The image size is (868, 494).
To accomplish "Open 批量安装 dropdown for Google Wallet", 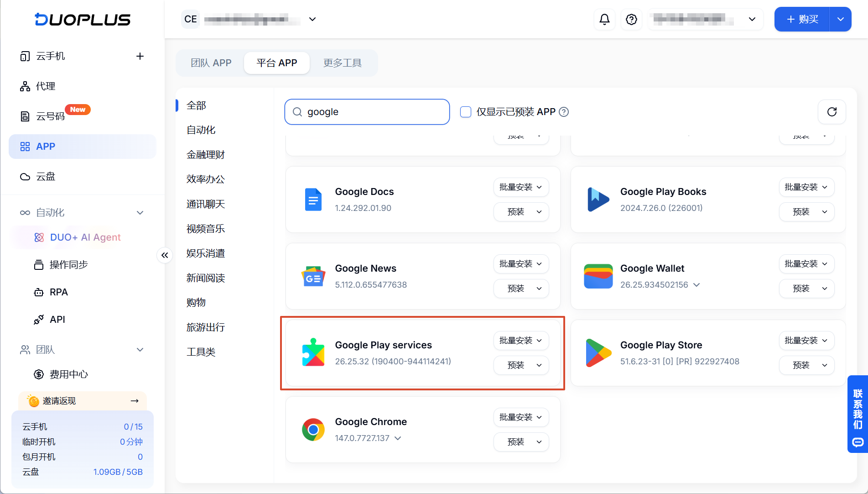I will pyautogui.click(x=806, y=264).
